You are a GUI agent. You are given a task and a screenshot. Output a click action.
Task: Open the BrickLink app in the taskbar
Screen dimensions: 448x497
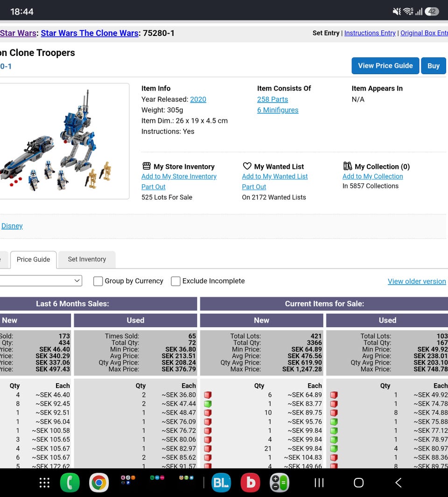pyautogui.click(x=221, y=483)
